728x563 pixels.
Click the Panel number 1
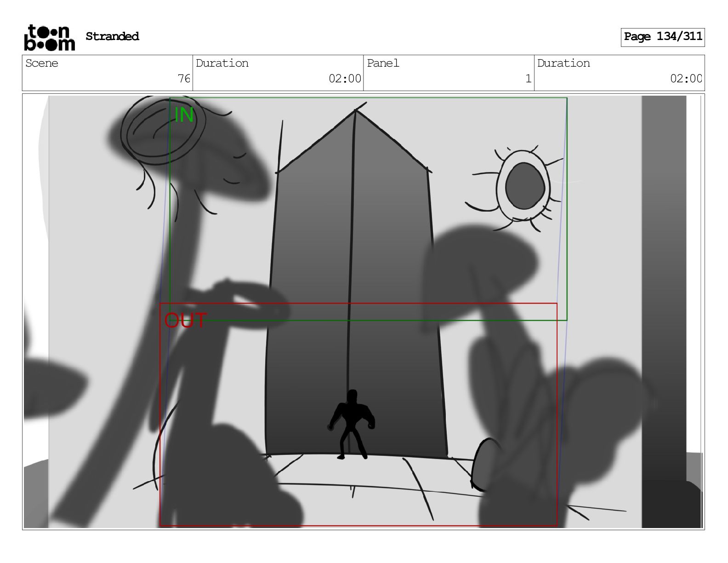(x=529, y=79)
